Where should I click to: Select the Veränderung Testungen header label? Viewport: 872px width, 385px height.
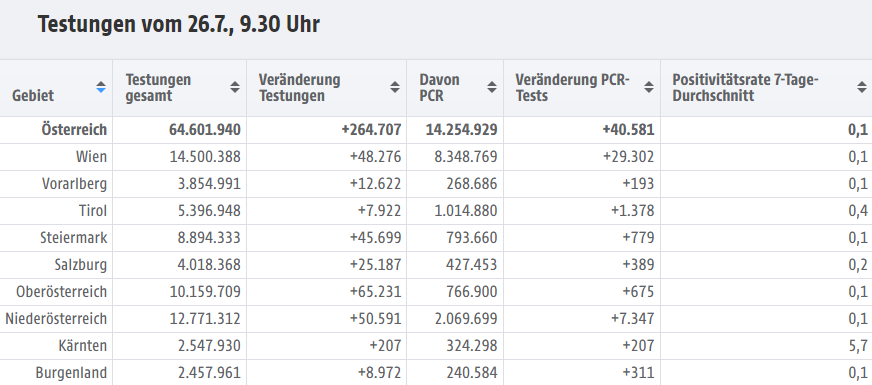coord(299,88)
